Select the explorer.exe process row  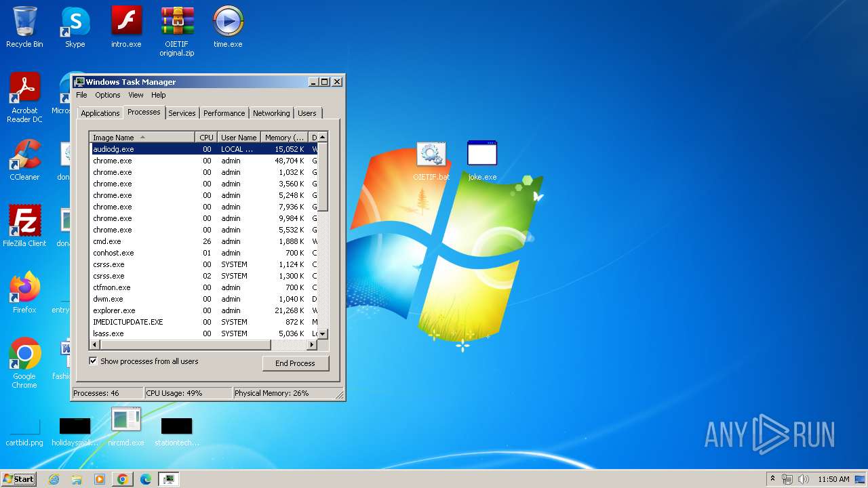click(x=204, y=310)
